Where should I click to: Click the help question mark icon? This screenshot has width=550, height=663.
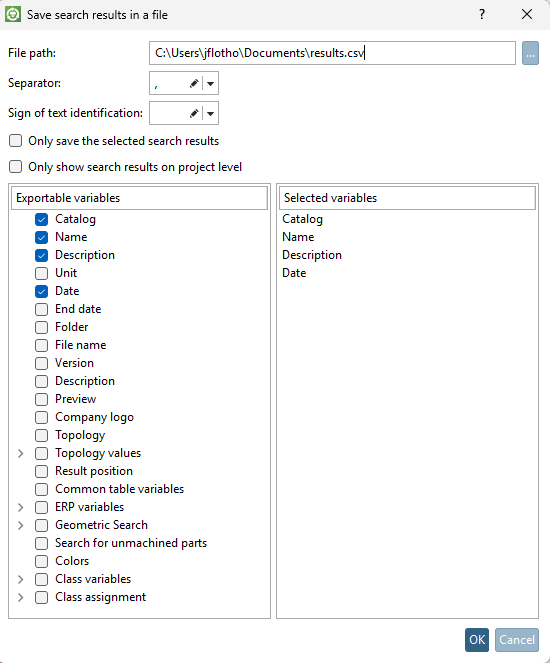pos(482,14)
